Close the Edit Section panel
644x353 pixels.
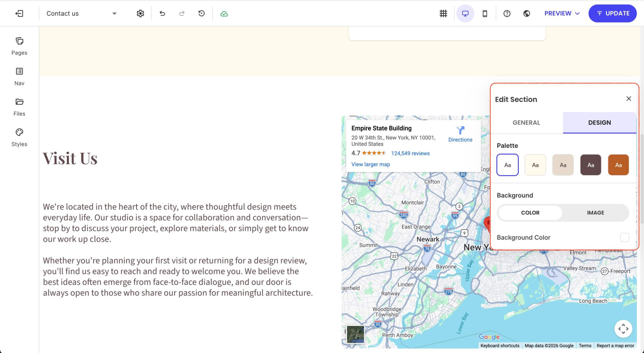tap(629, 99)
